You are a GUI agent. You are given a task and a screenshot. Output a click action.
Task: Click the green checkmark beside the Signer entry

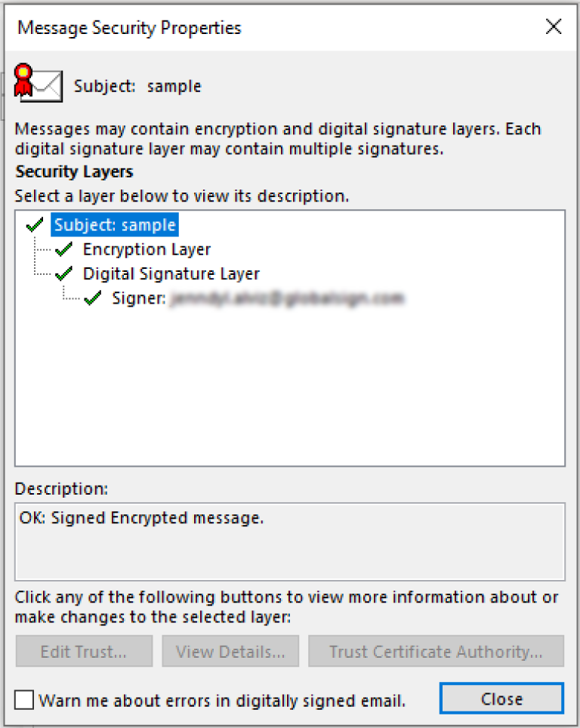(x=92, y=298)
